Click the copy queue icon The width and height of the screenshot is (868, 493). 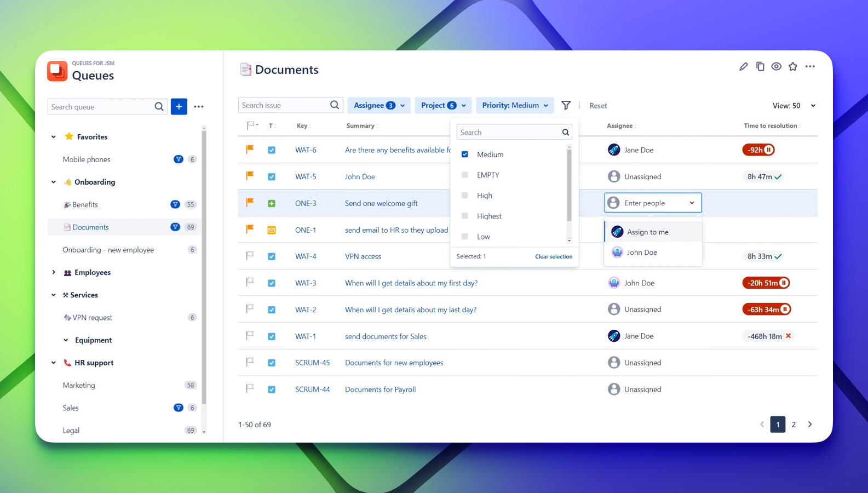(760, 66)
